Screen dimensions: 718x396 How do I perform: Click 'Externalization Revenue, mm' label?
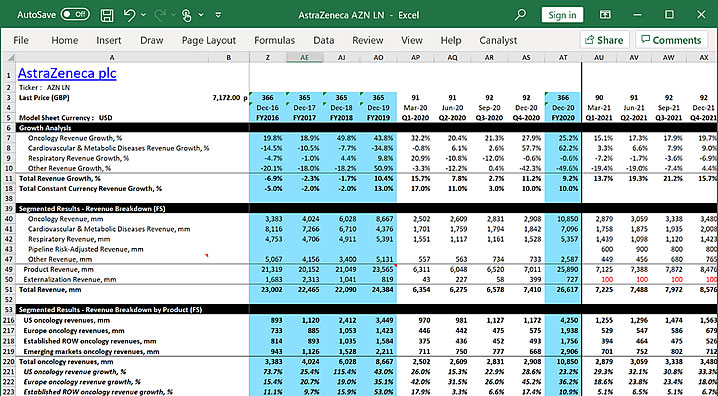click(x=70, y=279)
